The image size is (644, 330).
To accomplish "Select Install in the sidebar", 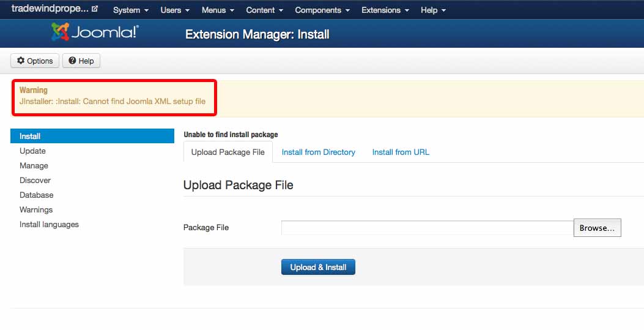I will coord(92,136).
